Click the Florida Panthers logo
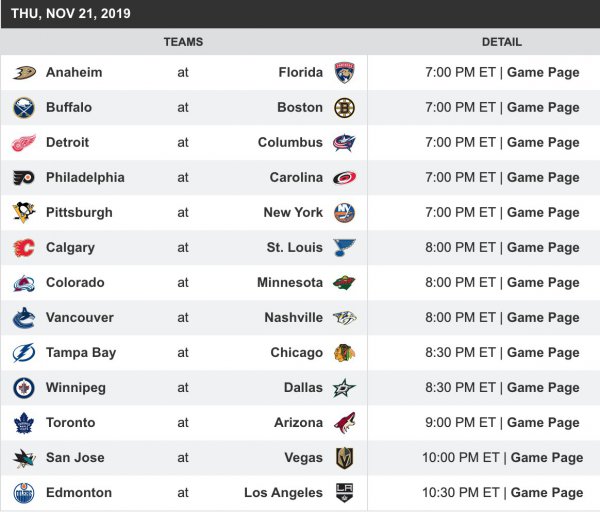 (x=344, y=72)
